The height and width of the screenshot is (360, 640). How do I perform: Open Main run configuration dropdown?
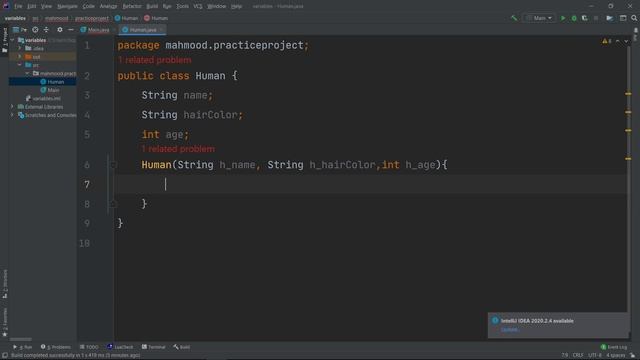539,18
